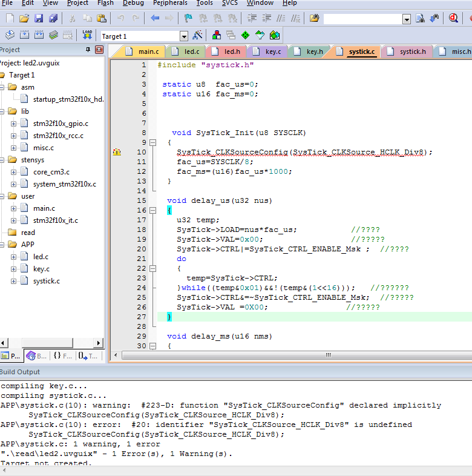Open the Project menu
Image resolution: width=472 pixels, height=476 pixels.
[x=77, y=3]
